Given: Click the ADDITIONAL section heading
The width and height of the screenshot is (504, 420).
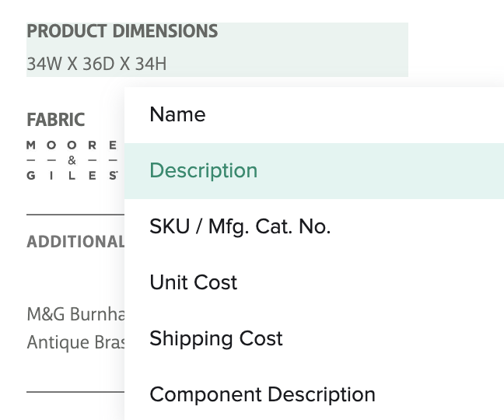Looking at the screenshot, I should point(75,242).
